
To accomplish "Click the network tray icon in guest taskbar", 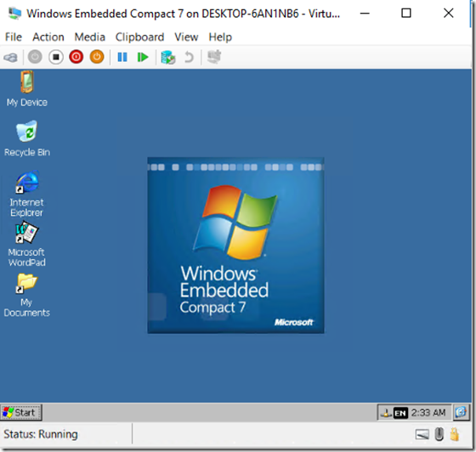I will click(x=386, y=413).
